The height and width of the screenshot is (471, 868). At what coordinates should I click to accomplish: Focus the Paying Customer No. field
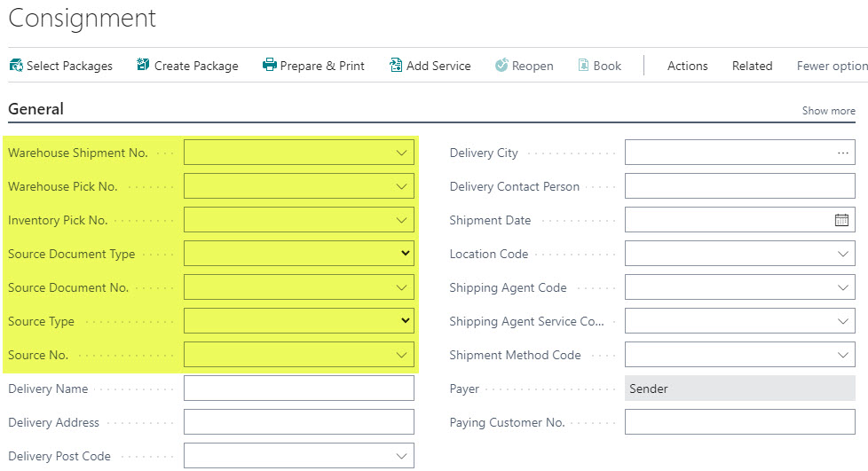click(739, 422)
